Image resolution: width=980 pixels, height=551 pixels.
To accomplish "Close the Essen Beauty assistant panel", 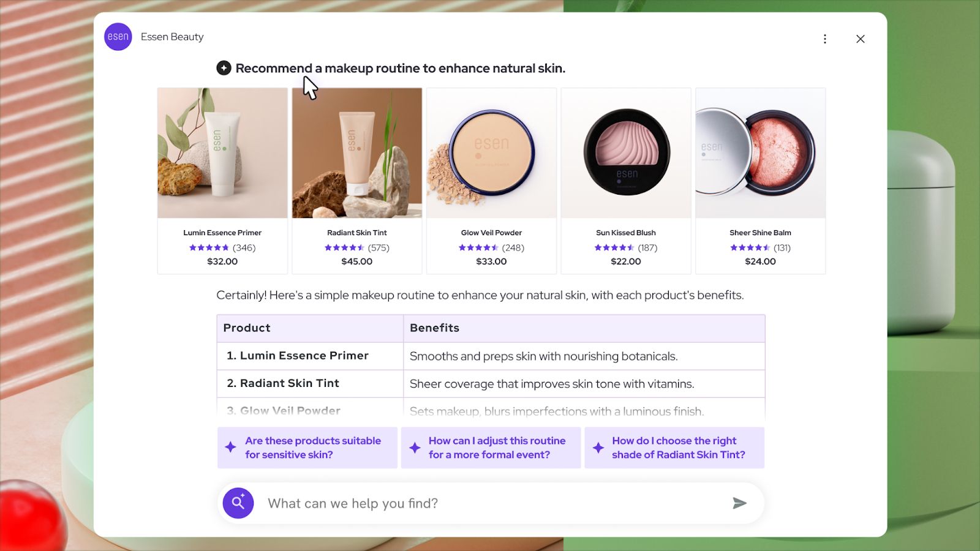I will [861, 39].
